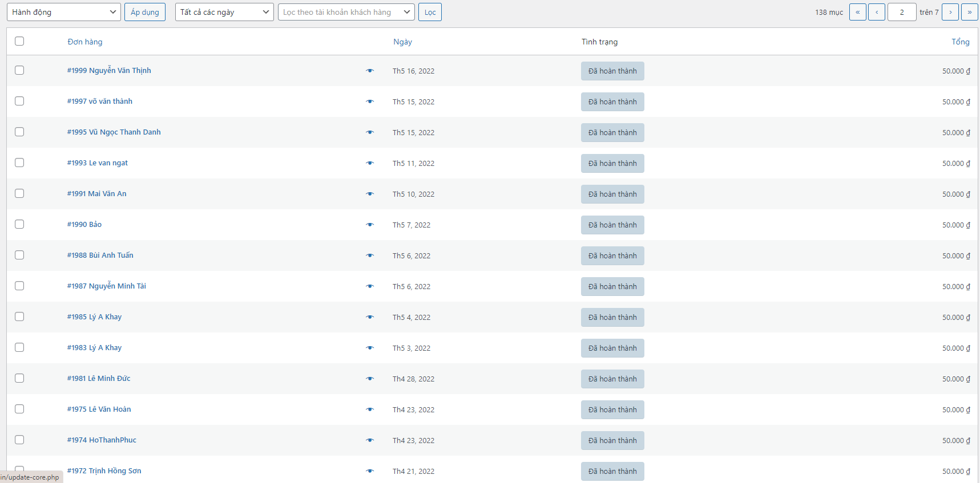
Task: Click the current page number field
Action: 902,12
